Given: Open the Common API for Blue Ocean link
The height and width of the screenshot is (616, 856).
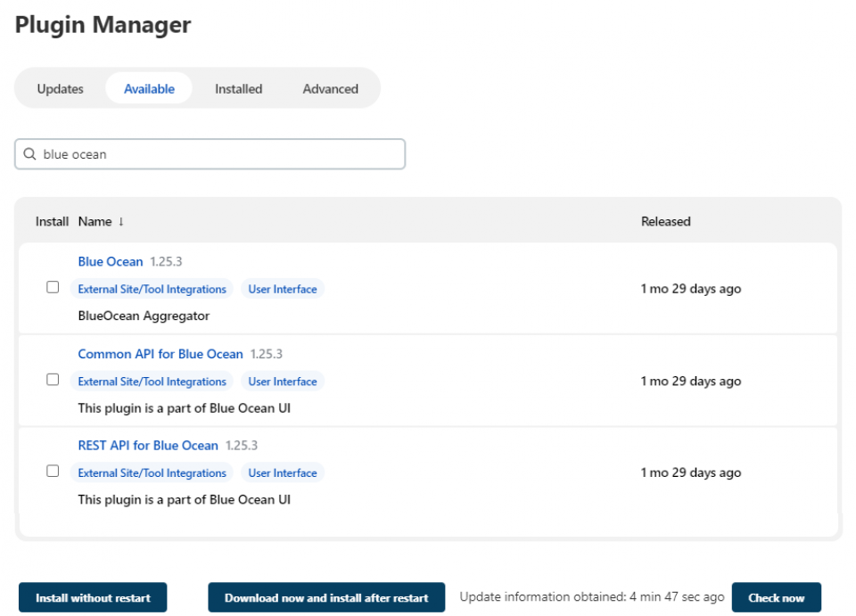Looking at the screenshot, I should coord(160,354).
